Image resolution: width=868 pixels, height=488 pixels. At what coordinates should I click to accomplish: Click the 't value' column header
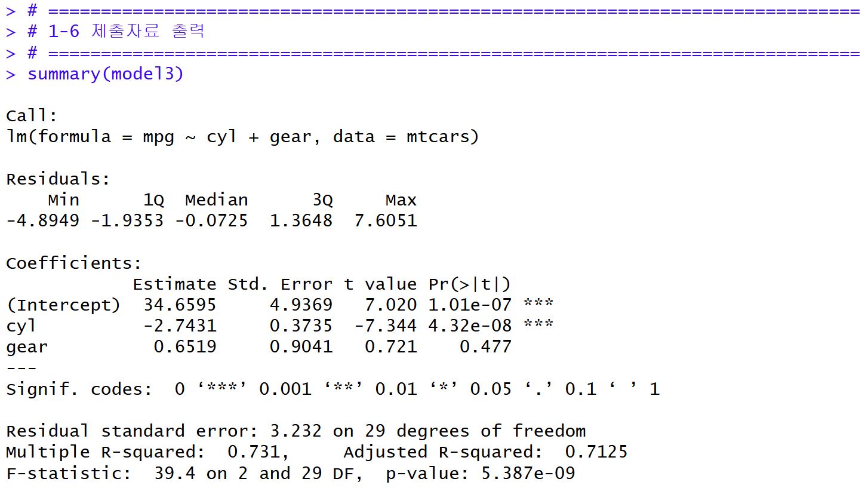[x=380, y=284]
